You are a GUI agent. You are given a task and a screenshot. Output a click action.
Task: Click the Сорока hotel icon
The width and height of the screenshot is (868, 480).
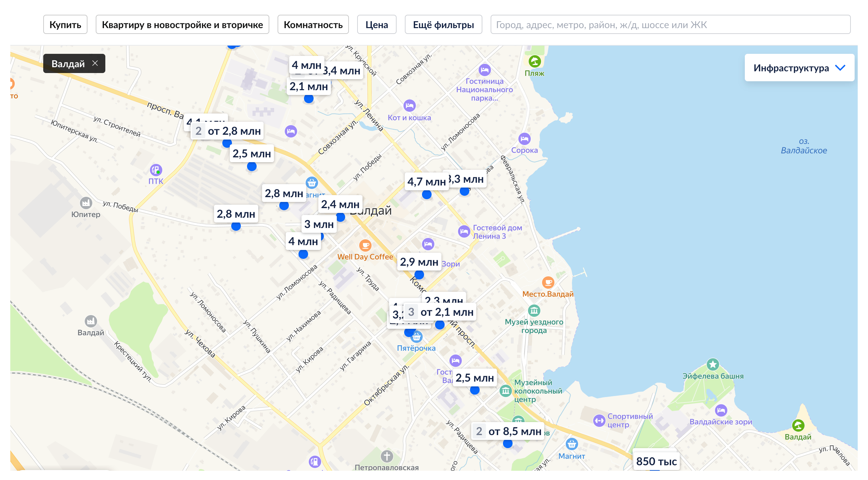tap(524, 139)
